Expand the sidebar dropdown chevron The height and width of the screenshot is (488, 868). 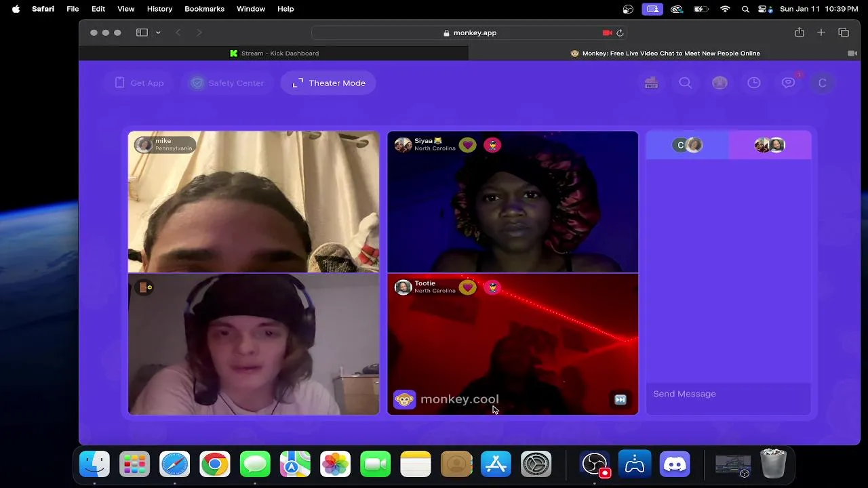(158, 33)
